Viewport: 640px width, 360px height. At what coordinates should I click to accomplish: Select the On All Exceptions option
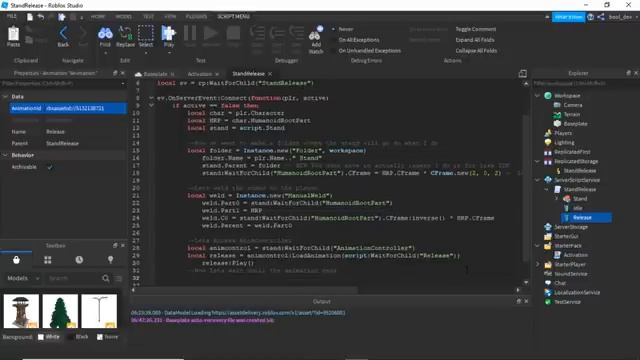(359, 40)
